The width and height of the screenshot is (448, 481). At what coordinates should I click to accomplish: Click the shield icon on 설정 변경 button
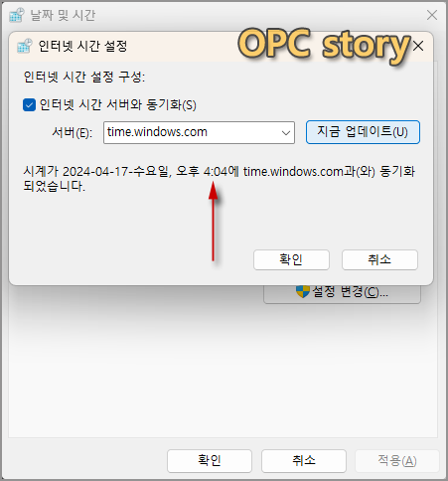coord(302,291)
